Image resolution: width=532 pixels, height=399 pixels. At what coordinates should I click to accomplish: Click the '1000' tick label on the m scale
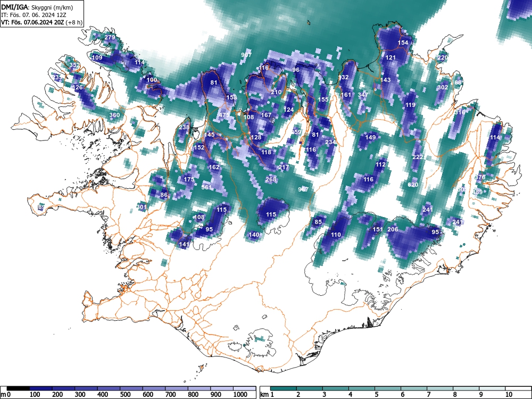240,395
